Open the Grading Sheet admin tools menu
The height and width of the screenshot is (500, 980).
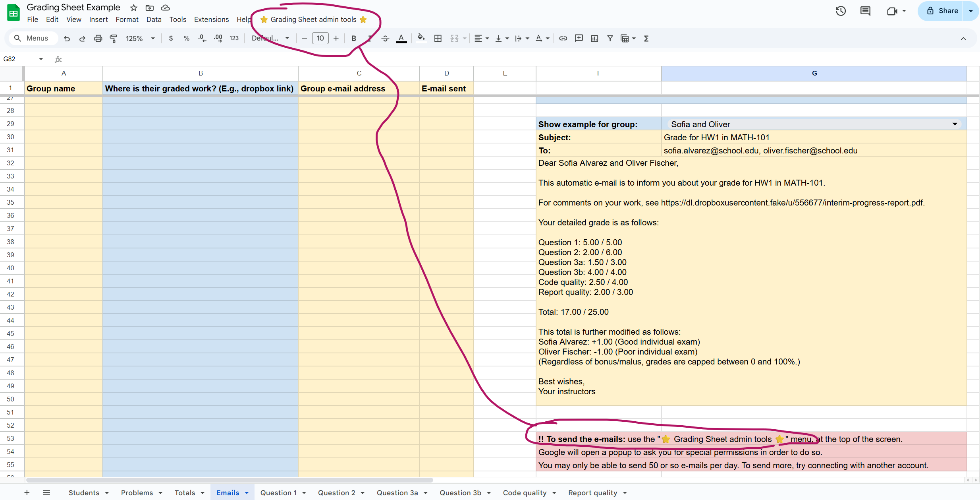313,19
